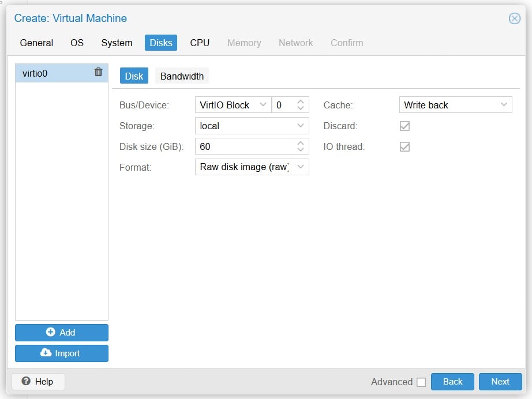The height and width of the screenshot is (399, 532).
Task: Switch to the CPU tab
Action: (x=200, y=43)
